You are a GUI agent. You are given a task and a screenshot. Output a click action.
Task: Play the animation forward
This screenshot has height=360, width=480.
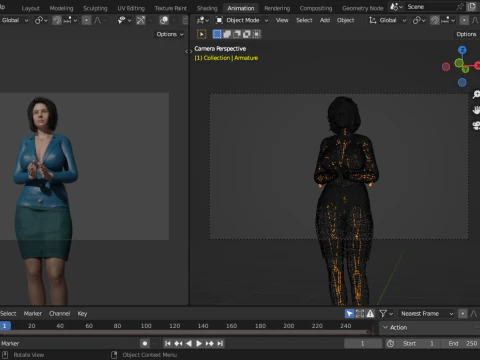pyautogui.click(x=199, y=343)
